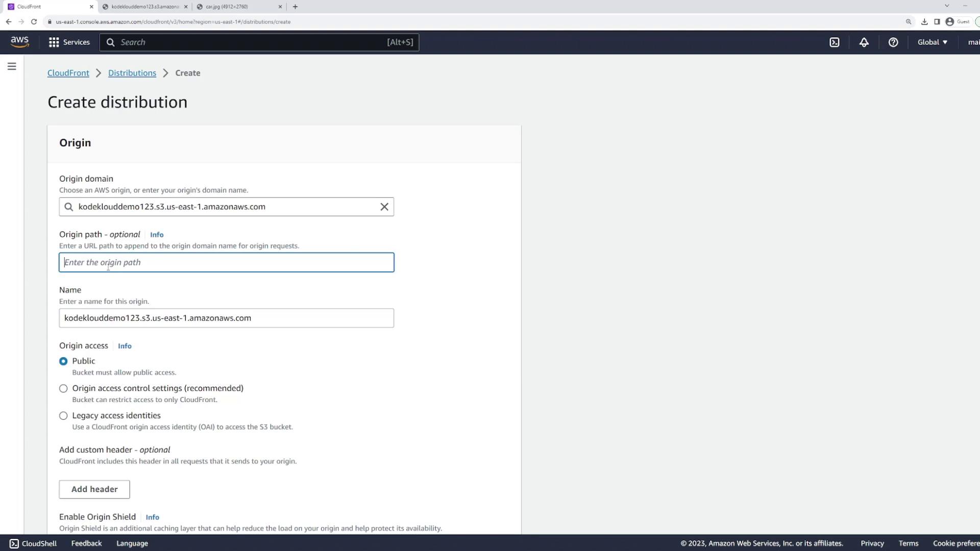
Task: Expand the left hamburger navigation menu
Action: [12, 66]
